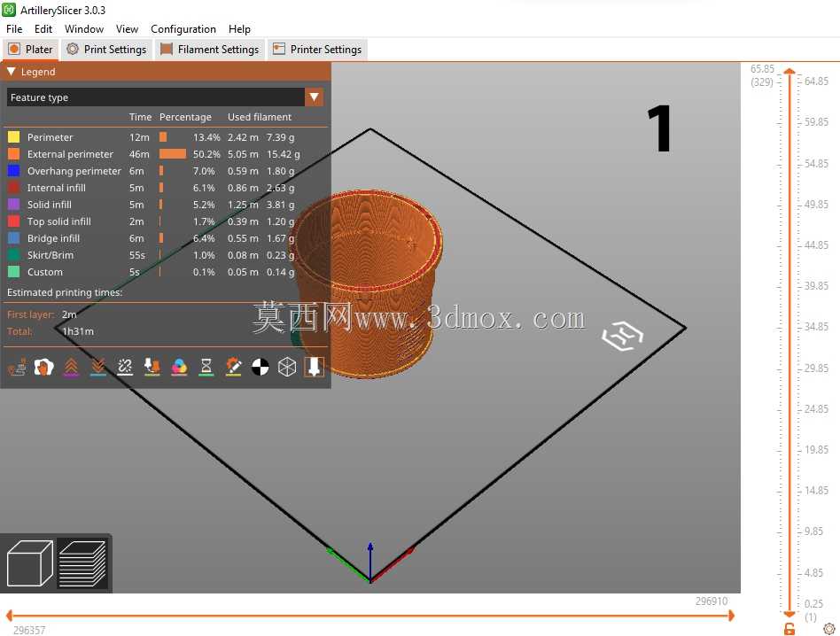This screenshot has width=840, height=636.
Task: Click Top solid infill red swatch
Action: click(14, 221)
